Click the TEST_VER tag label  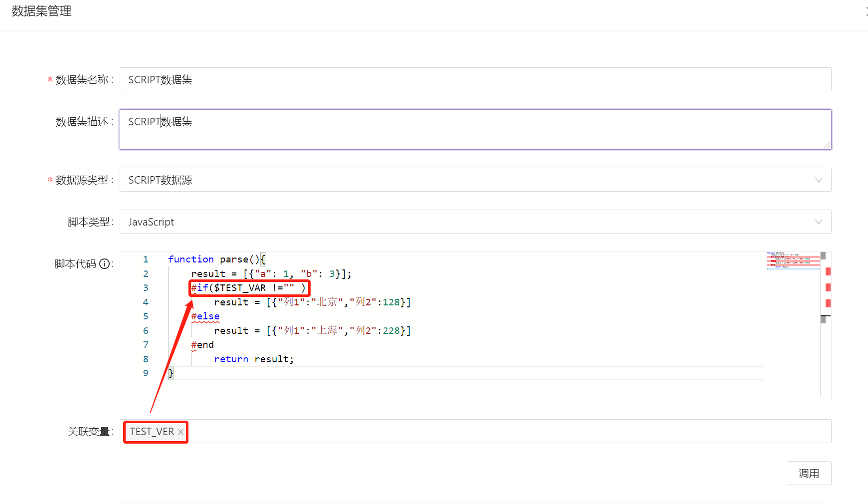[152, 432]
